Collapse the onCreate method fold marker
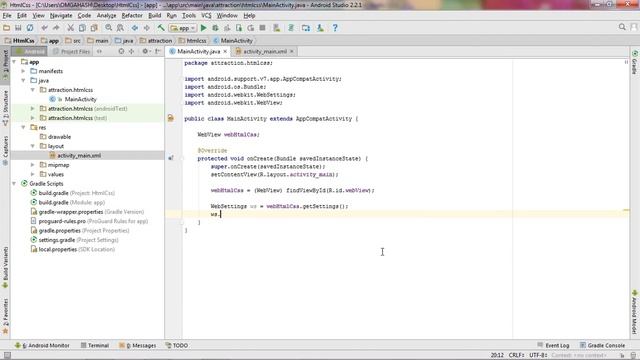 pyautogui.click(x=182, y=158)
